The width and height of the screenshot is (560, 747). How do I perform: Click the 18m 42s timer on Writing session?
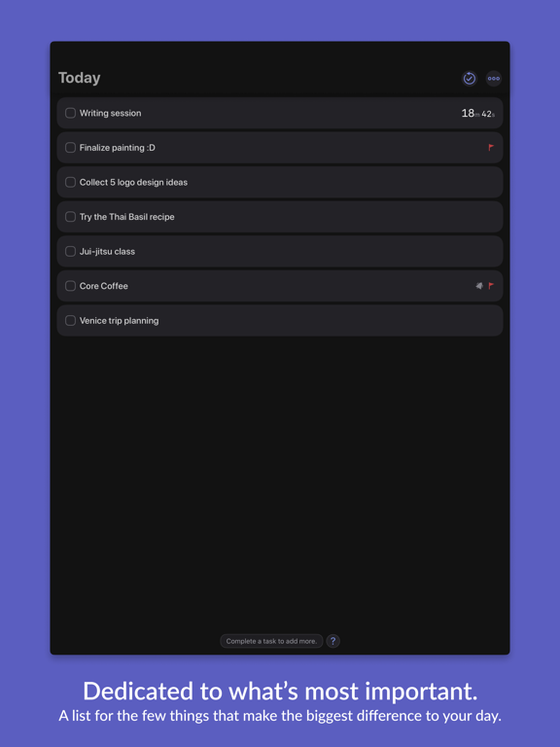coord(477,114)
